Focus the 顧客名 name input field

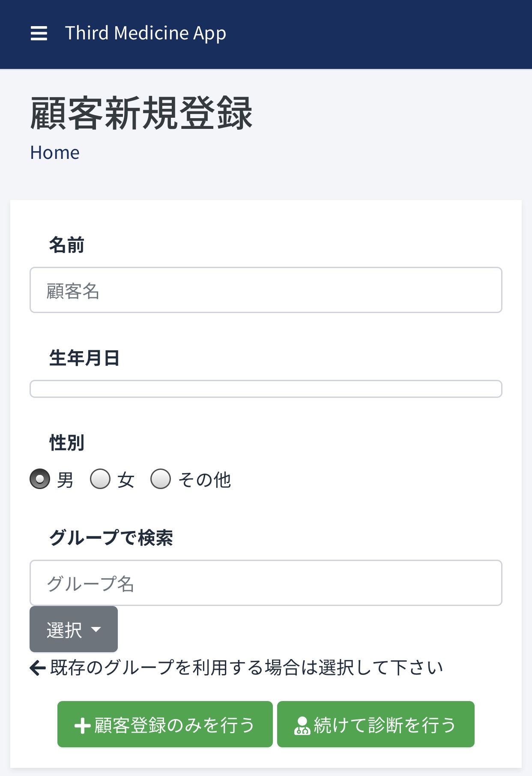click(x=266, y=290)
